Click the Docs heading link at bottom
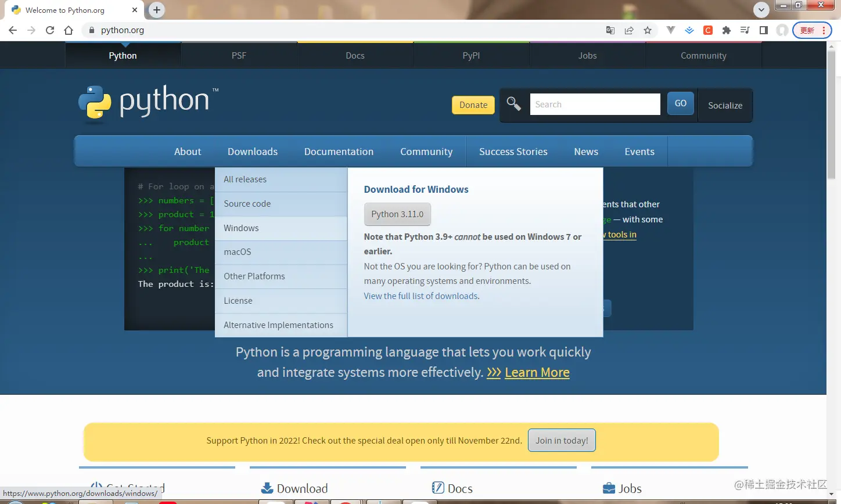The width and height of the screenshot is (841, 504). tap(460, 488)
